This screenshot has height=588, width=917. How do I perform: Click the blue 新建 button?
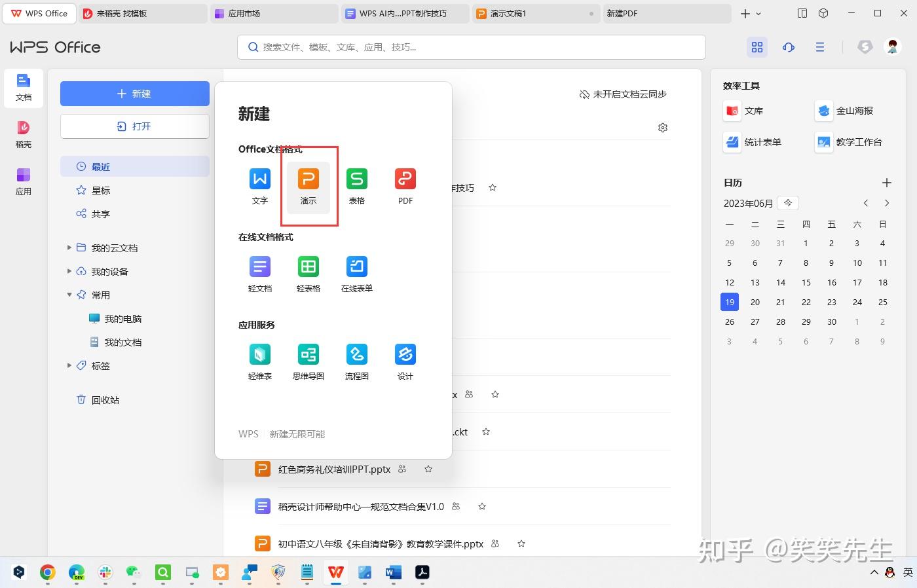[134, 93]
